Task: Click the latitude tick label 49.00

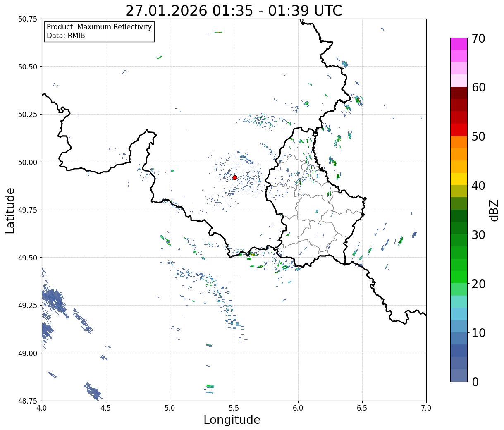Action: (27, 353)
